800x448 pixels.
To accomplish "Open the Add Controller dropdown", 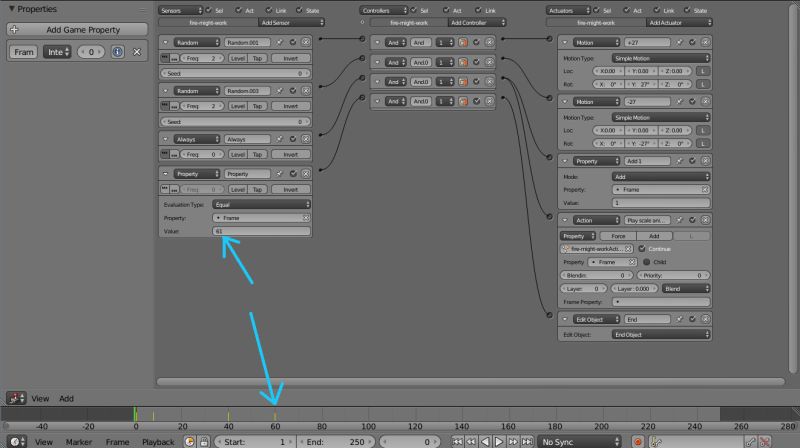I will click(x=477, y=22).
